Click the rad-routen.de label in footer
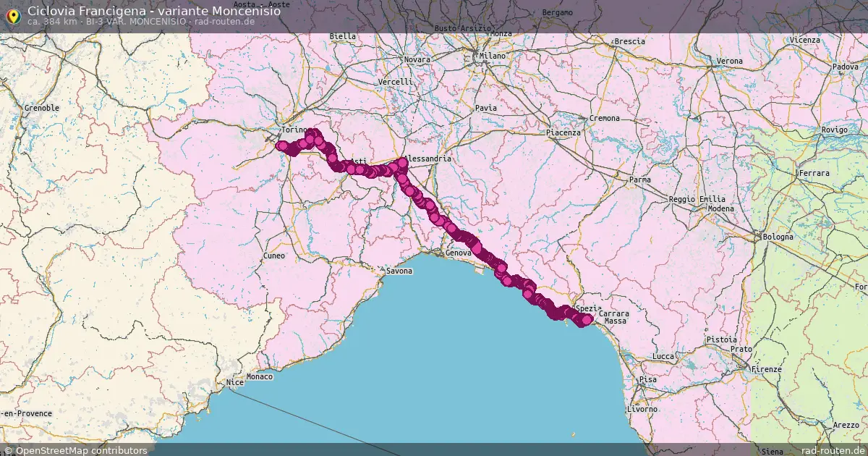The height and width of the screenshot is (456, 868). pyautogui.click(x=833, y=450)
